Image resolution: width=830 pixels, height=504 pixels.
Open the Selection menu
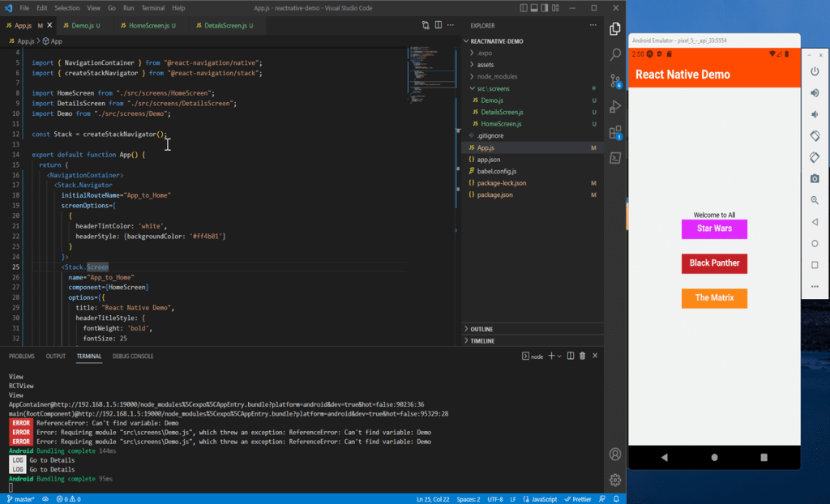click(x=66, y=8)
